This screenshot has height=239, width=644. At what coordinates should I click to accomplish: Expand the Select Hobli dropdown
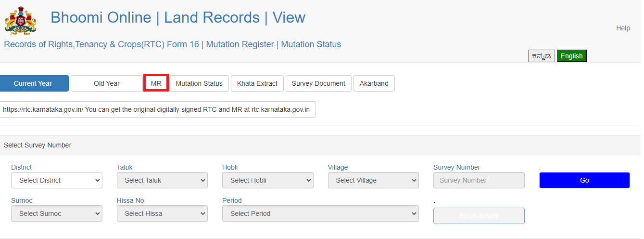pos(268,180)
